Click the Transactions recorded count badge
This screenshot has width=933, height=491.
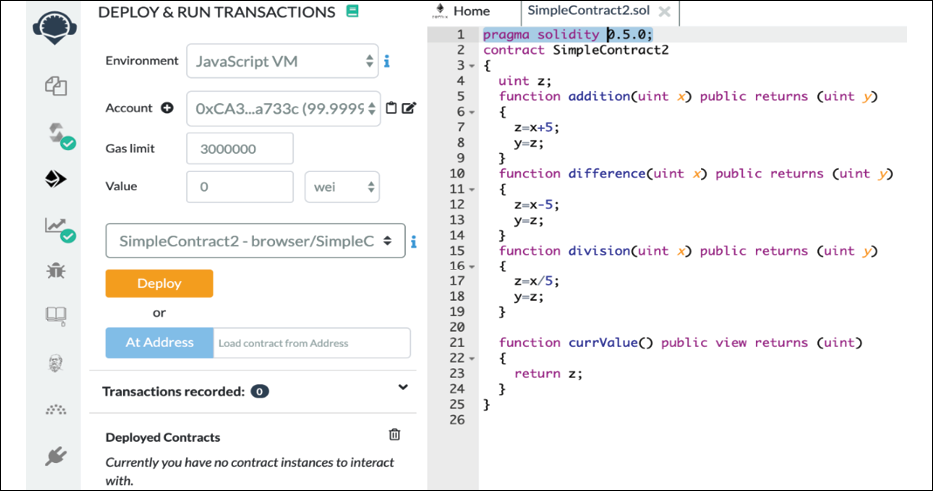pyautogui.click(x=259, y=392)
